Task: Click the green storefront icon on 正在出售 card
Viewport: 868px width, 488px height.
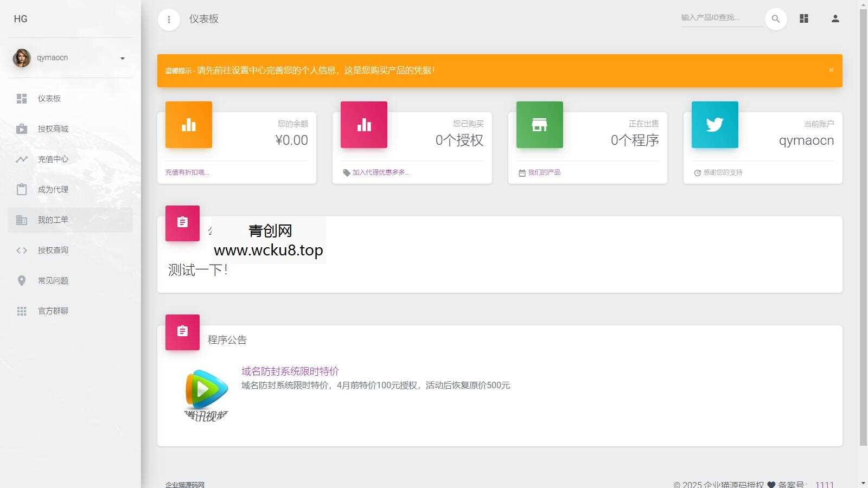Action: (539, 125)
